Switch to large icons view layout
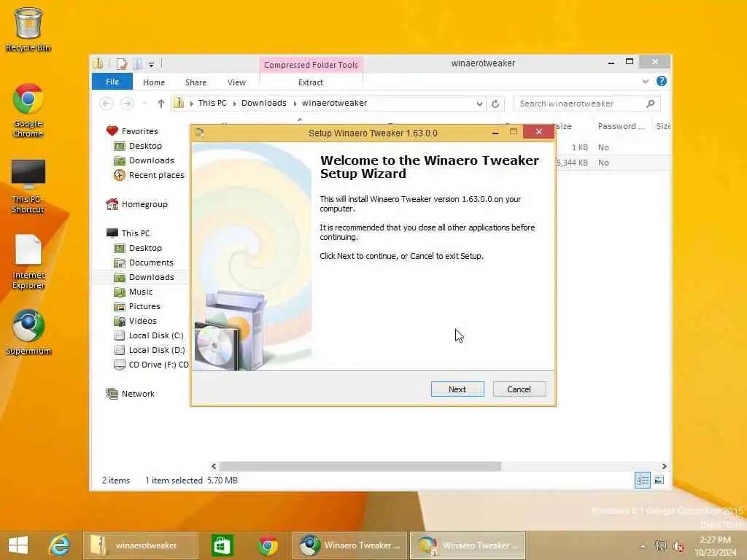Image resolution: width=747 pixels, height=560 pixels. click(659, 480)
